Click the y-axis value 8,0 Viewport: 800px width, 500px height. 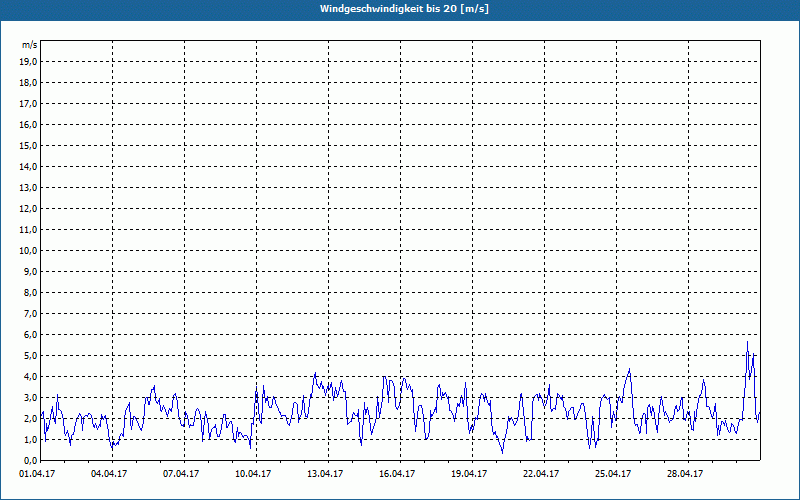pos(31,292)
